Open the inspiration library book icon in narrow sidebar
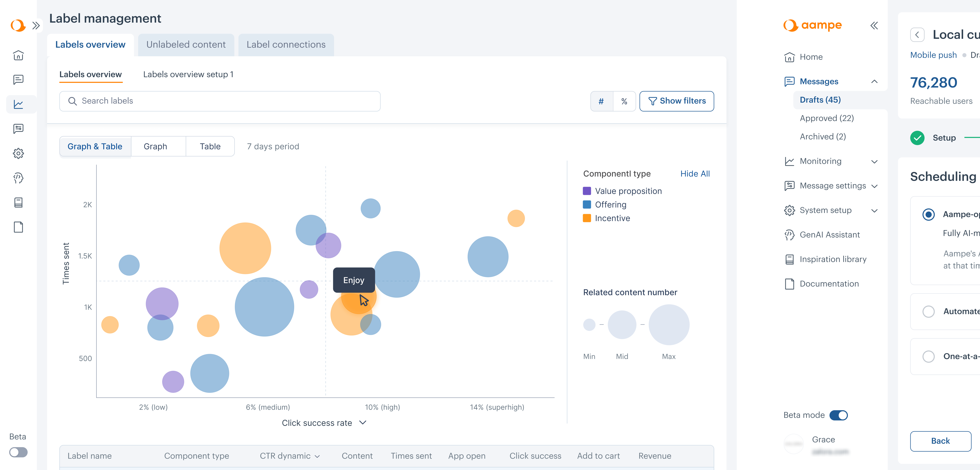This screenshot has width=980, height=470. 18,202
